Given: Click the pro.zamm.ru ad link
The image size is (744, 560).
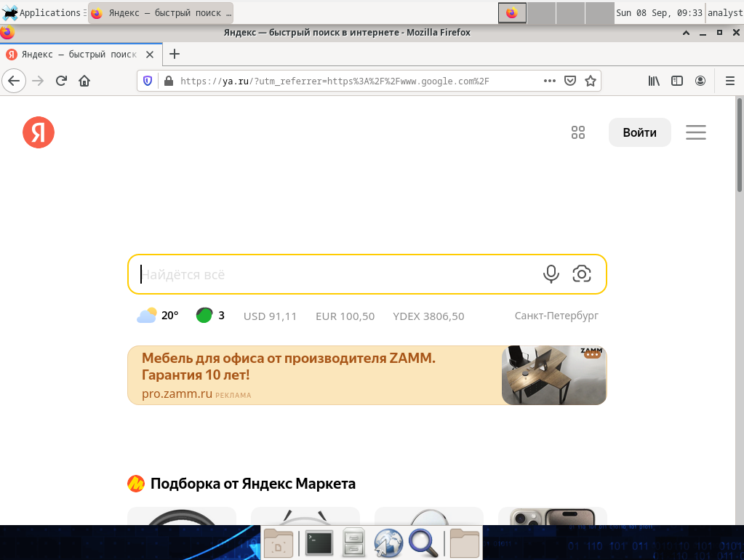Looking at the screenshot, I should (177, 394).
